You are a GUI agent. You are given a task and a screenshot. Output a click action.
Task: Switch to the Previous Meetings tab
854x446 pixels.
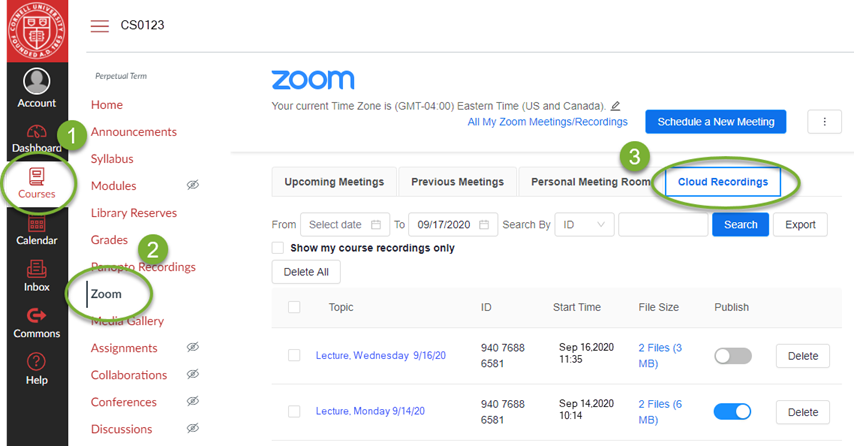[x=458, y=182]
